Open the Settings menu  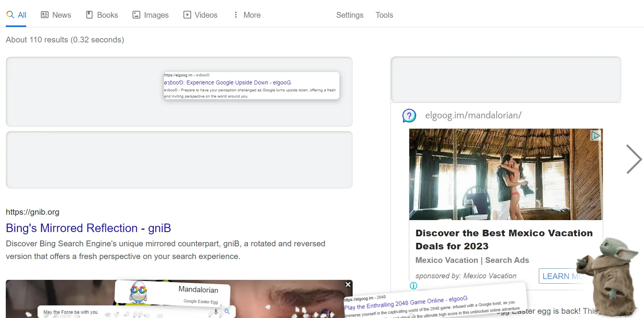pyautogui.click(x=350, y=15)
